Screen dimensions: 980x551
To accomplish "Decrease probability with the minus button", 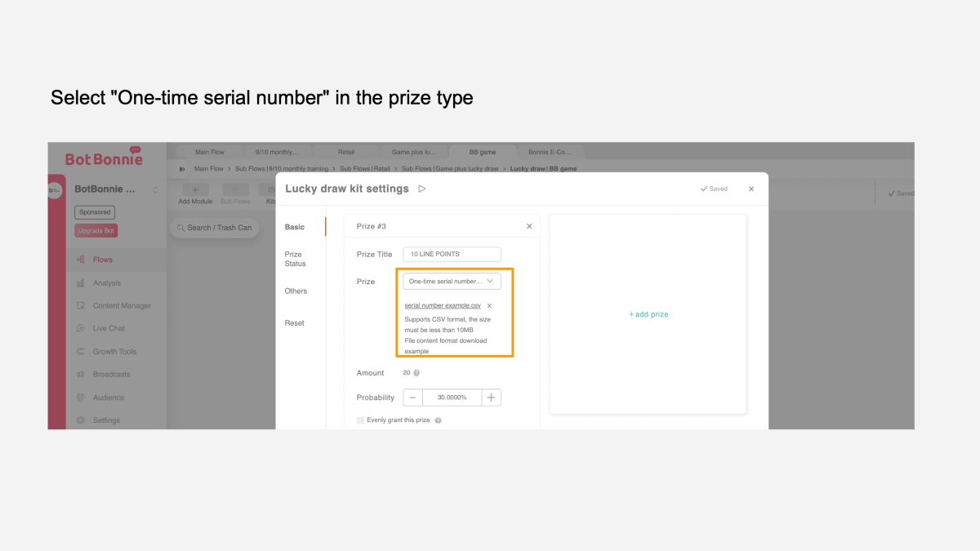I will click(x=413, y=398).
